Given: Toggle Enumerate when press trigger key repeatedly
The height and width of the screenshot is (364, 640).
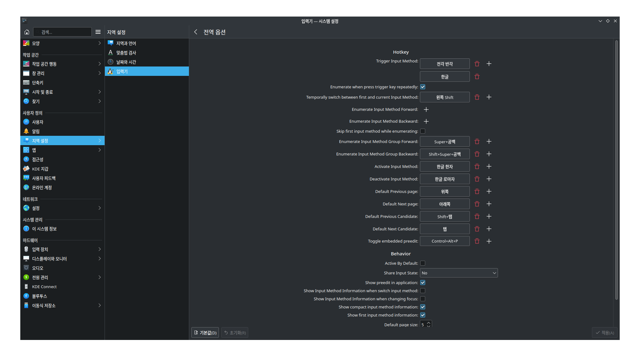Looking at the screenshot, I should [423, 87].
